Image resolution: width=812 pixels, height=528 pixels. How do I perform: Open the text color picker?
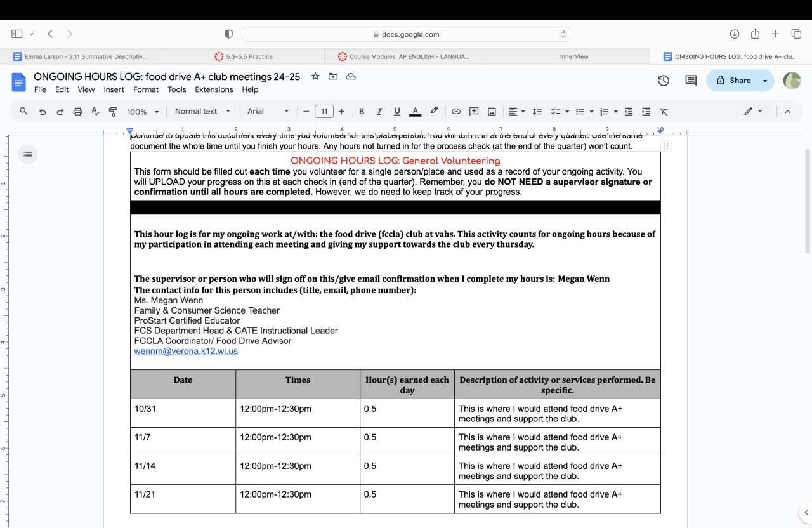click(415, 112)
